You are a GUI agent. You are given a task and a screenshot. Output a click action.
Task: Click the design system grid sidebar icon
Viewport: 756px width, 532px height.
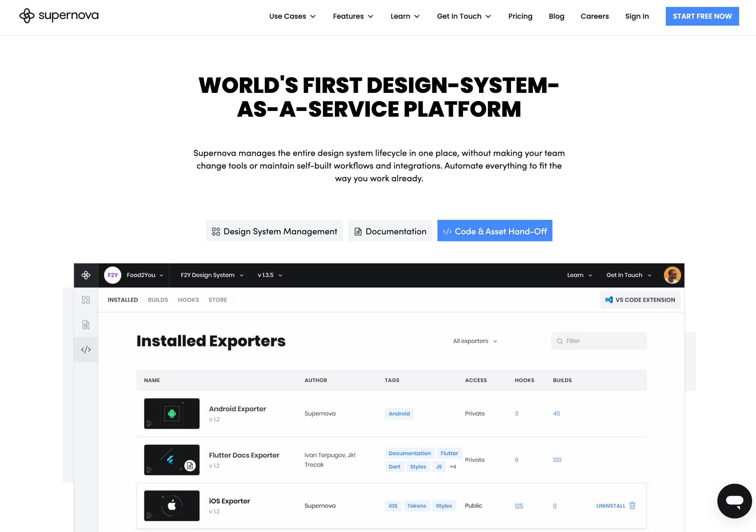pyautogui.click(x=86, y=300)
